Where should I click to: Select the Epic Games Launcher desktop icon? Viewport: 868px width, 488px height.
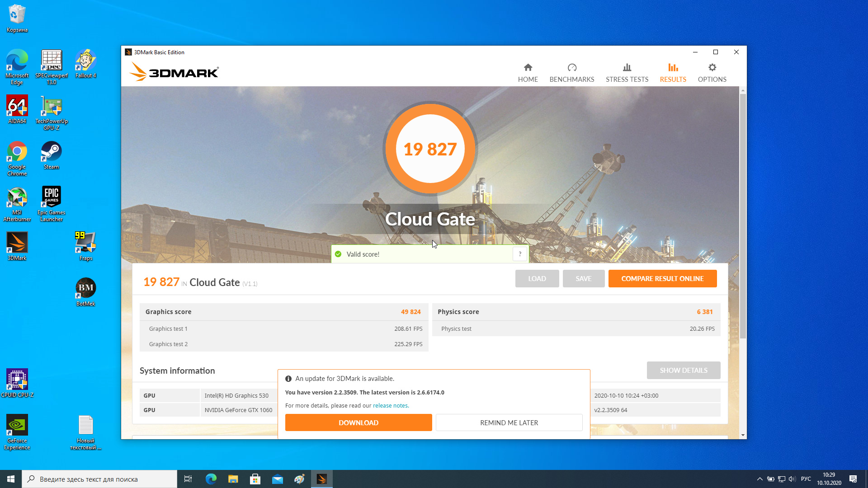[x=52, y=204]
